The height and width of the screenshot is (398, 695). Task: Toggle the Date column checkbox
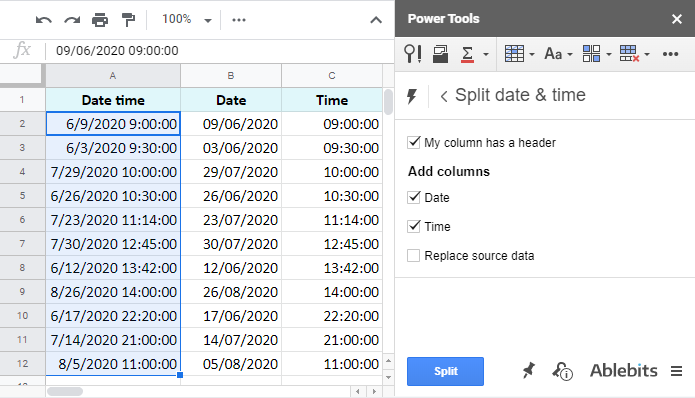pos(414,197)
